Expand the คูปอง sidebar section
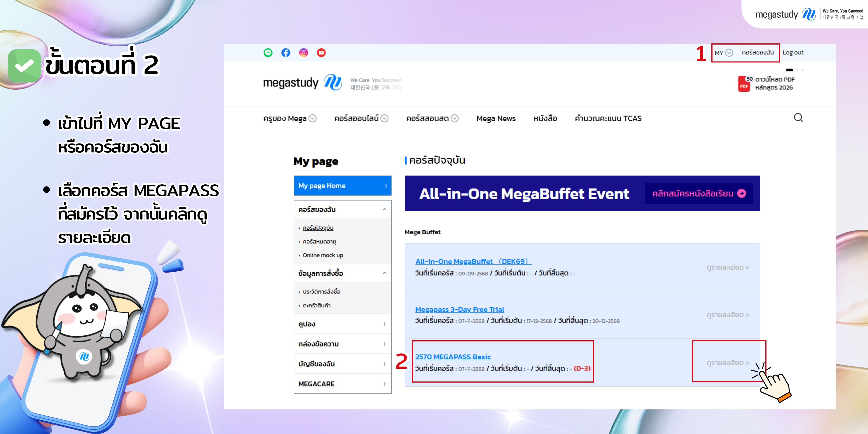Image resolution: width=868 pixels, height=434 pixels. pos(384,324)
